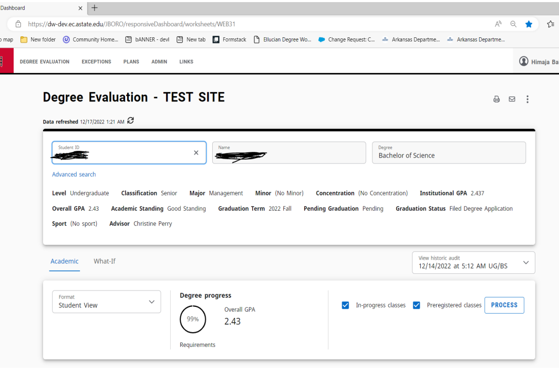This screenshot has width=559, height=392.
Task: Open the Advanced search link
Action: click(74, 174)
